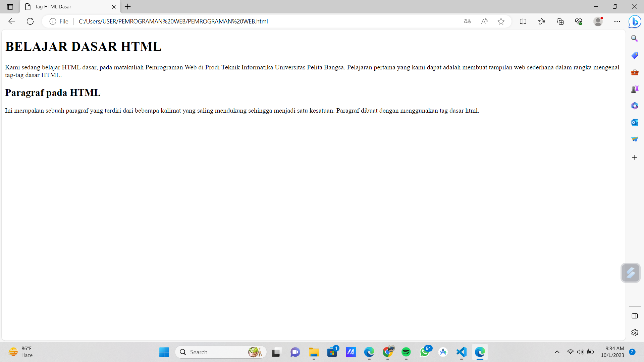Open the Settings and more menu

pyautogui.click(x=618, y=21)
